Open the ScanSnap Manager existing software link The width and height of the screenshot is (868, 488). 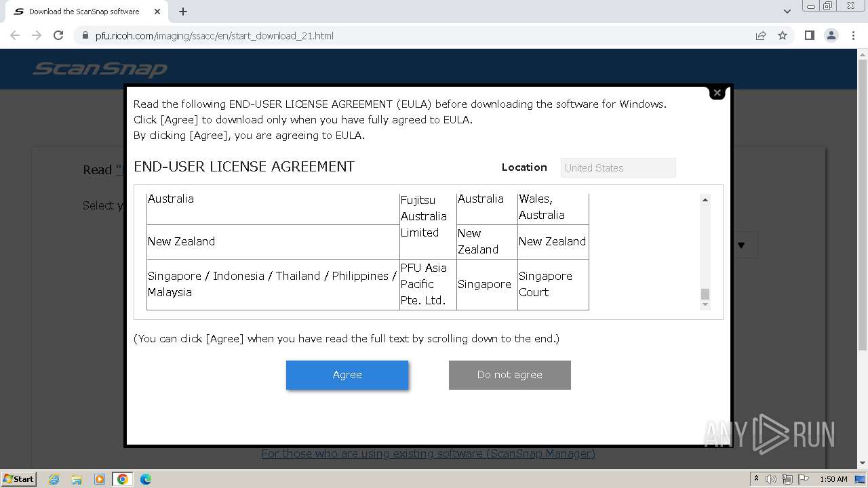tap(429, 453)
